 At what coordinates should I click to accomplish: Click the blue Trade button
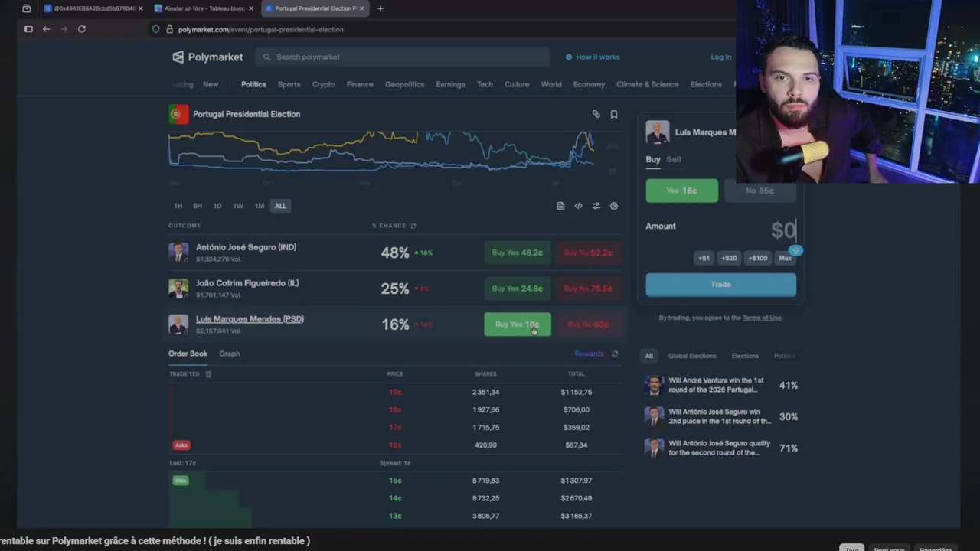click(x=720, y=285)
